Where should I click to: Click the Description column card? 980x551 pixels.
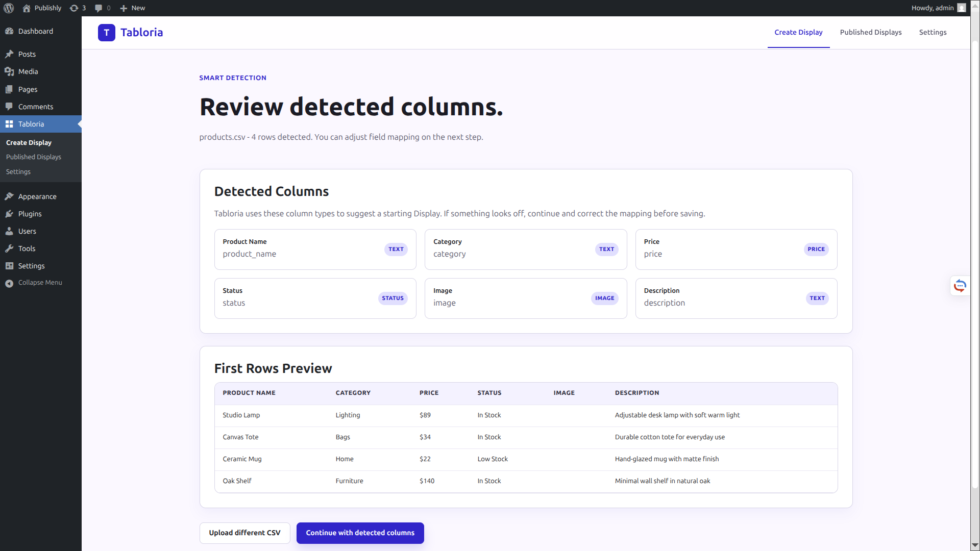coord(736,298)
